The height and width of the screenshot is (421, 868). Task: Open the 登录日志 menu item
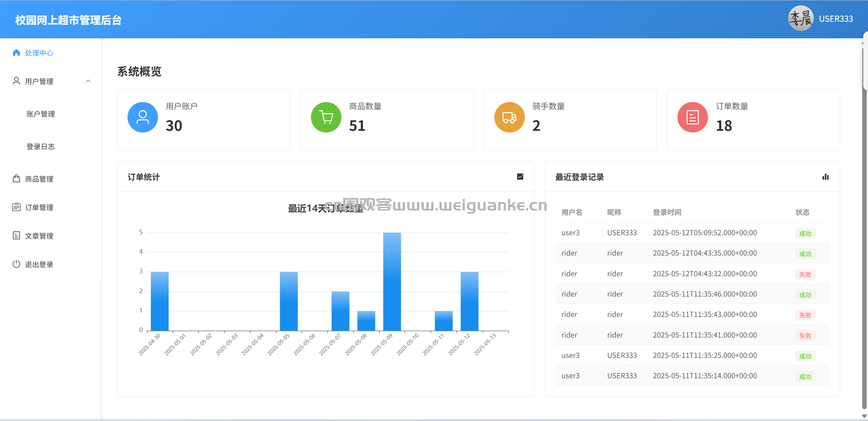[x=41, y=146]
